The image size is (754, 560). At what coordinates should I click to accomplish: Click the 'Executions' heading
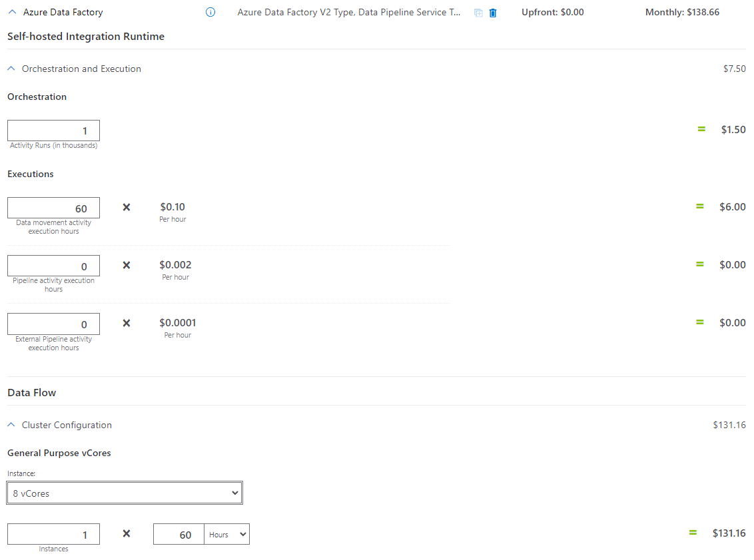click(30, 174)
